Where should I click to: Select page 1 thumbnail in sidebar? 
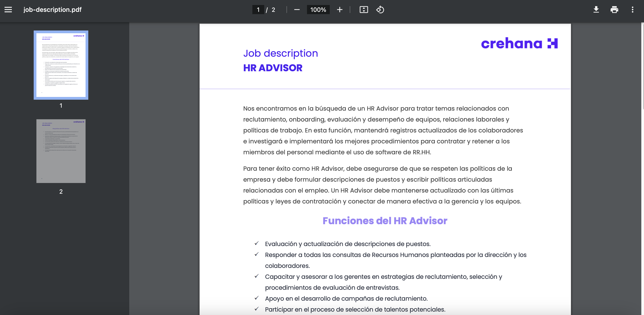[61, 65]
